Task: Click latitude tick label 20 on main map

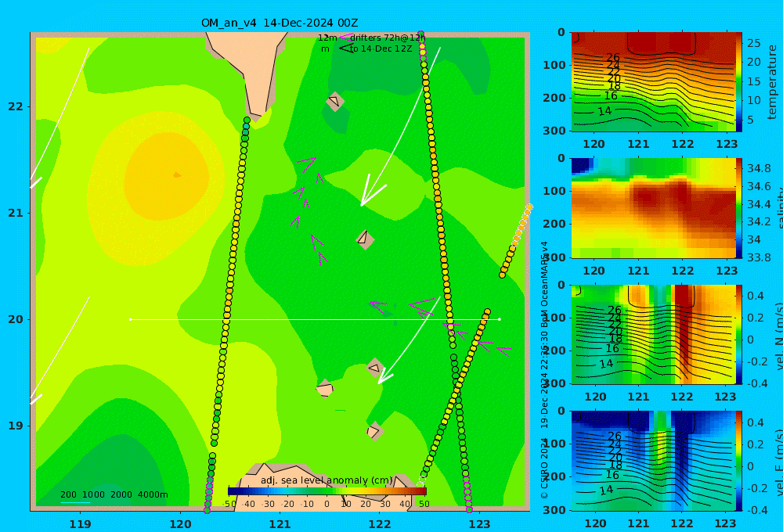Action: 16,319
